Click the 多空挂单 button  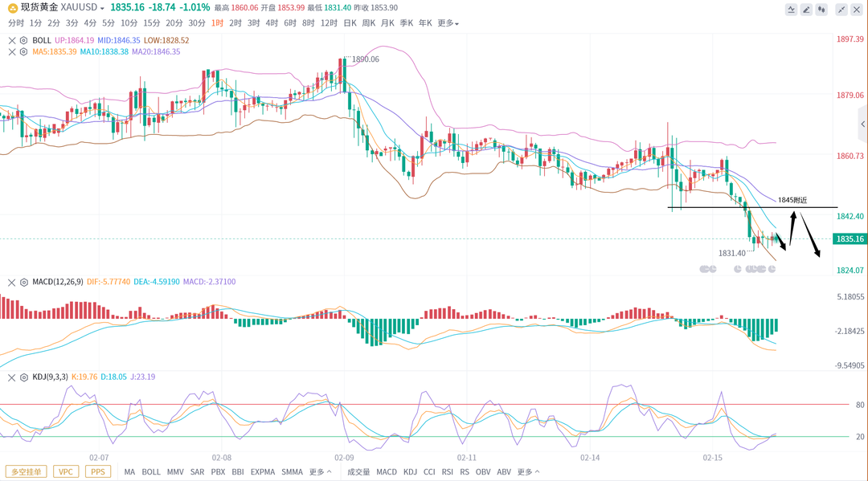(x=26, y=472)
